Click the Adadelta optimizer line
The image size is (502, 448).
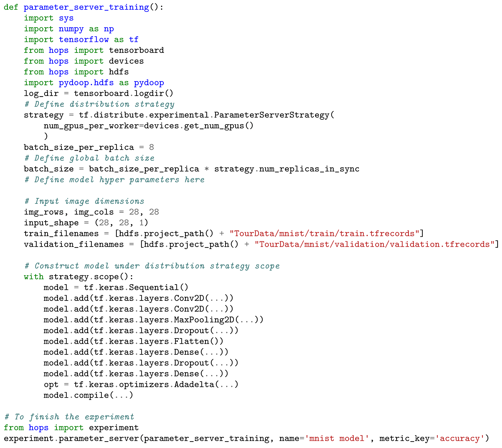point(141,385)
